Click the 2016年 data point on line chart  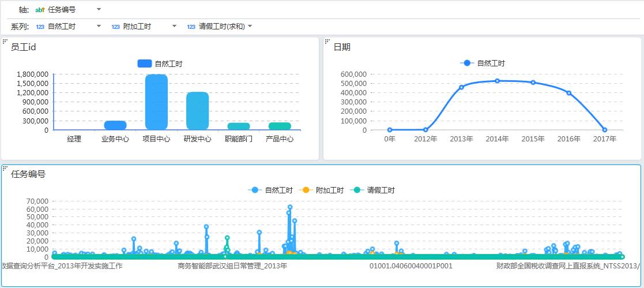click(x=569, y=93)
